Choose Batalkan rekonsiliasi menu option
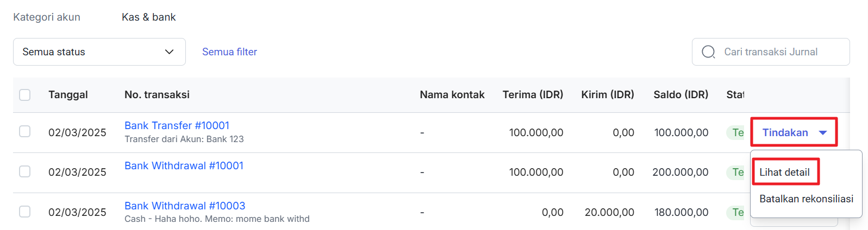Image resolution: width=868 pixels, height=230 pixels. 806,199
